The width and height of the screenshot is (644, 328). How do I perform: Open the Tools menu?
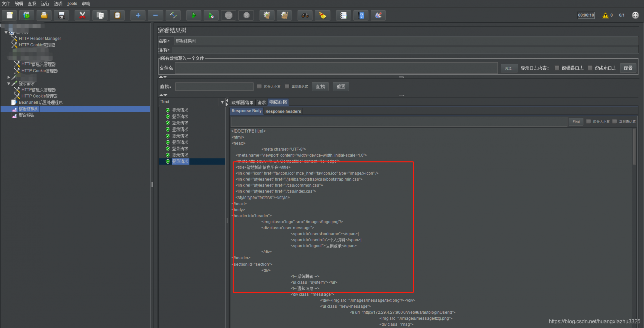pos(72,3)
